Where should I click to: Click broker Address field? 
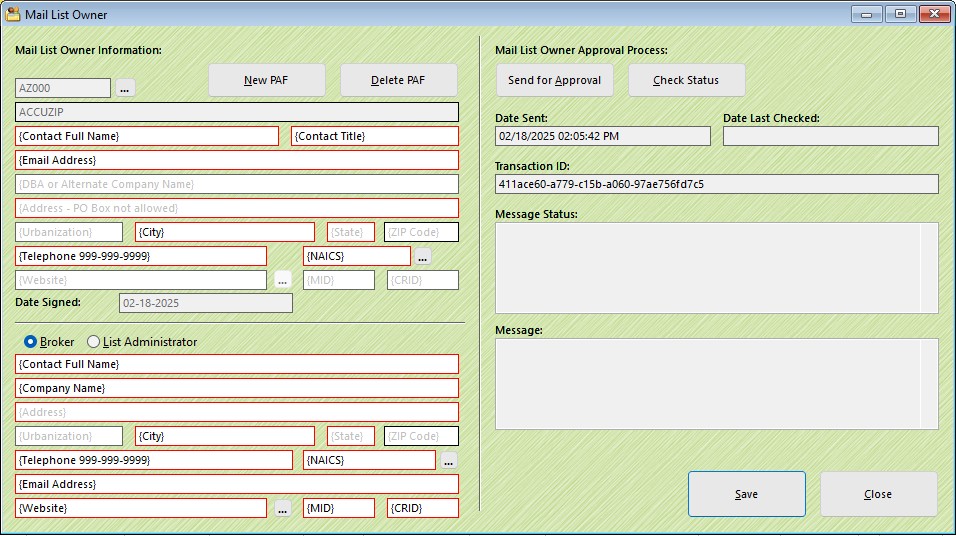(x=237, y=412)
